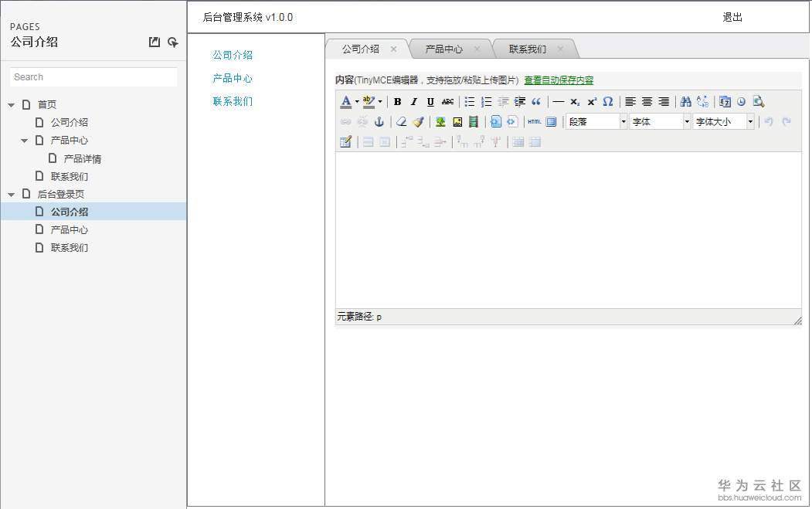Image resolution: width=812 pixels, height=509 pixels.
Task: Select the 后台登录页 page in the tree
Action: [60, 195]
